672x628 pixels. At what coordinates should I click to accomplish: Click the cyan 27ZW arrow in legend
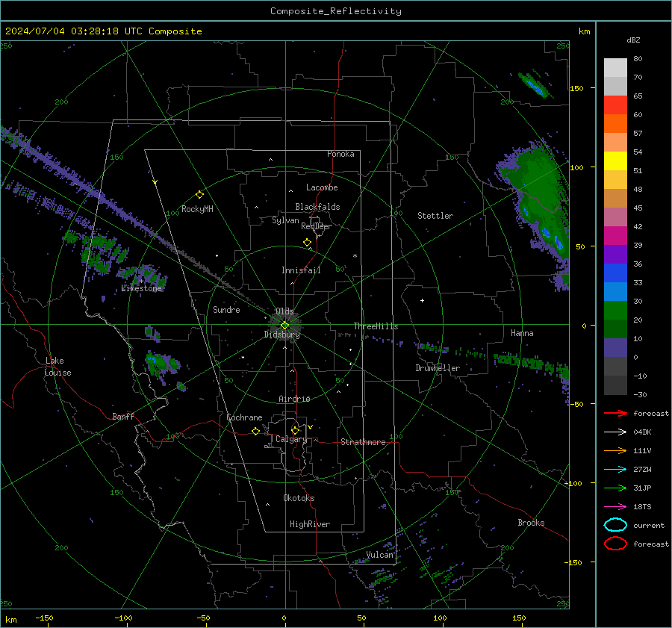pyautogui.click(x=615, y=470)
